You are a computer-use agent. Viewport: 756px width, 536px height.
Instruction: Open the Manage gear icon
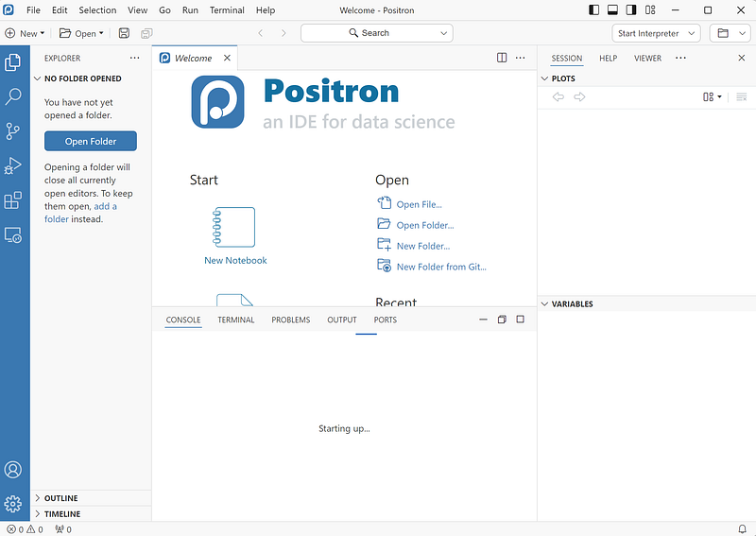coord(13,504)
